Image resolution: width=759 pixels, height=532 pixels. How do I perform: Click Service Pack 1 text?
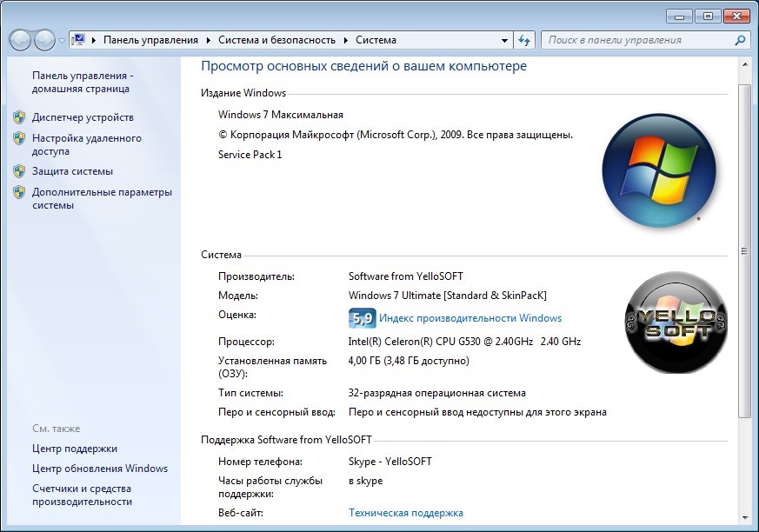250,155
